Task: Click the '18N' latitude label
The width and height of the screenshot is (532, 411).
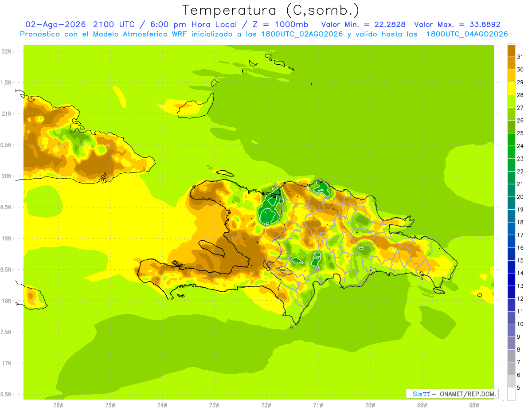Action: pyautogui.click(x=6, y=301)
